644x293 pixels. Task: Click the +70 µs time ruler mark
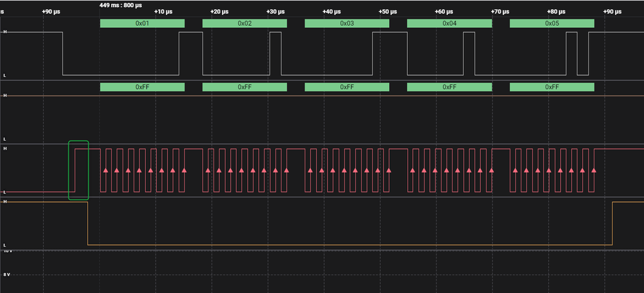pyautogui.click(x=500, y=12)
